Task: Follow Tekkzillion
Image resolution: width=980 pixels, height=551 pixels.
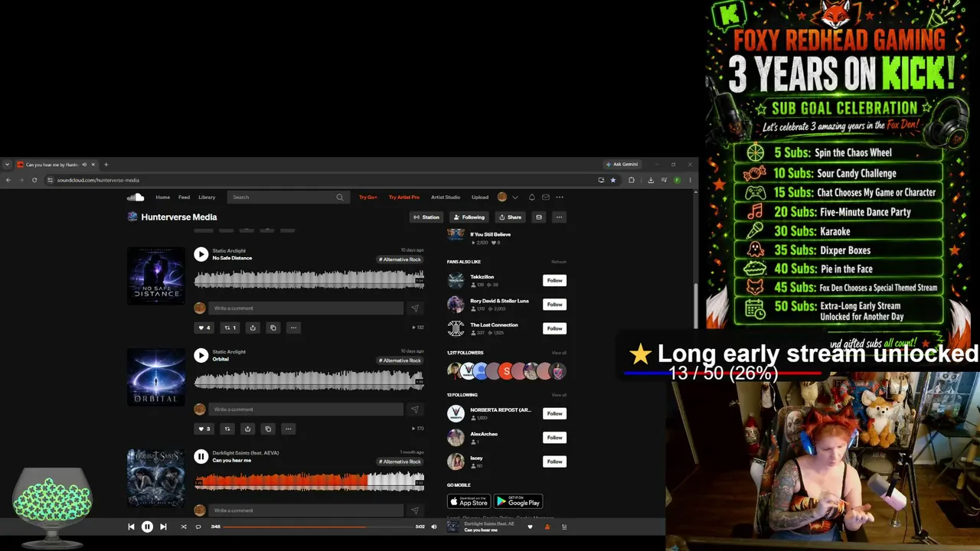Action: tap(554, 281)
